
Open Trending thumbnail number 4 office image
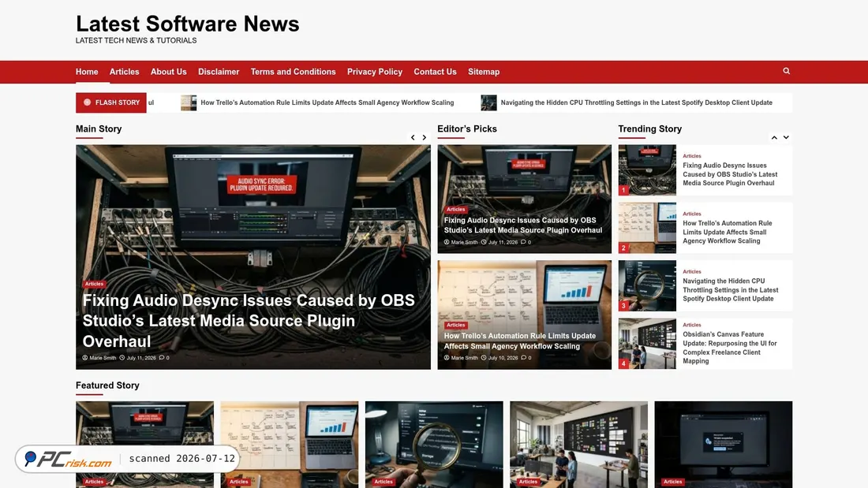point(647,344)
